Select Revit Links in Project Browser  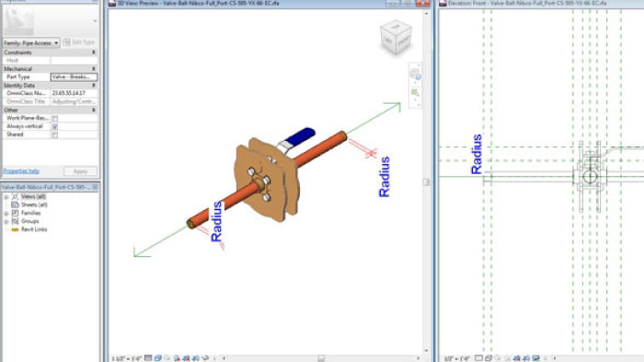pyautogui.click(x=34, y=229)
